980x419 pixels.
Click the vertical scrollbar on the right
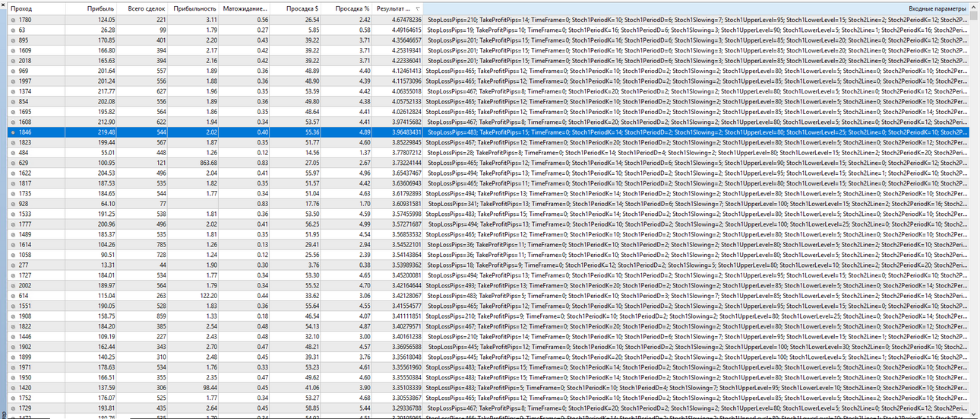(975, 209)
